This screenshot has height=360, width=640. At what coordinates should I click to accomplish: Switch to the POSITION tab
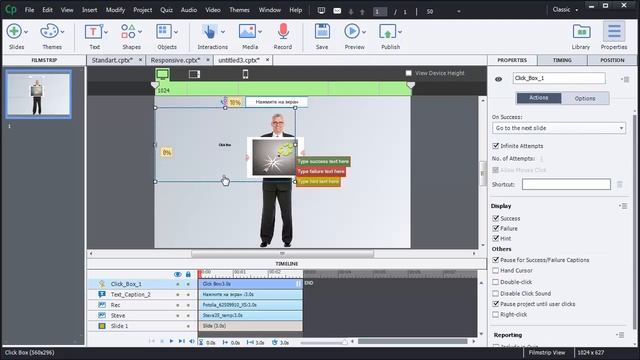click(612, 60)
